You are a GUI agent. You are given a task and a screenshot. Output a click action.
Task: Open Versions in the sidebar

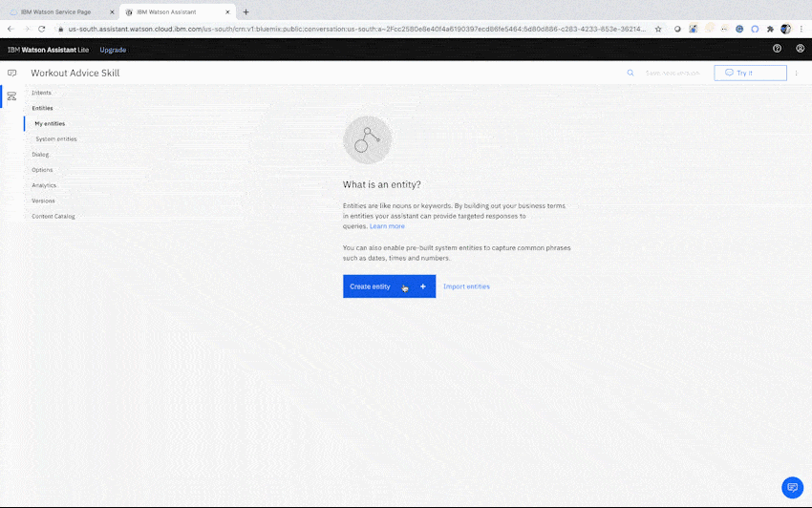43,201
